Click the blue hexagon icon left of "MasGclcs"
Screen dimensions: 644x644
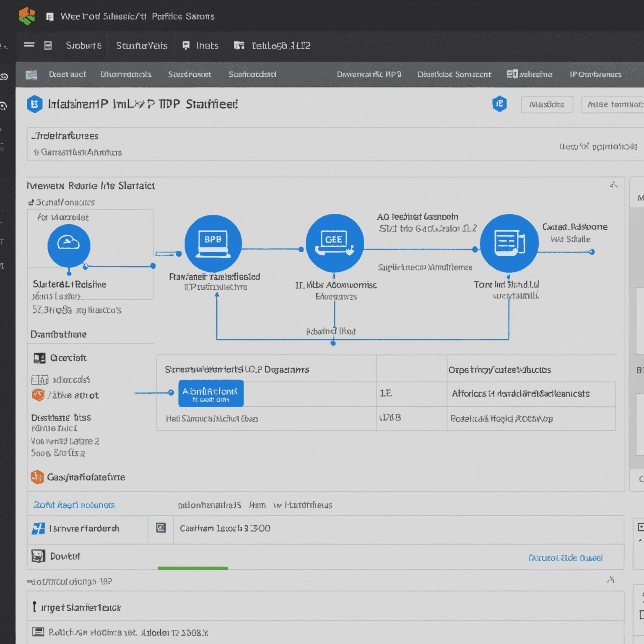[499, 104]
